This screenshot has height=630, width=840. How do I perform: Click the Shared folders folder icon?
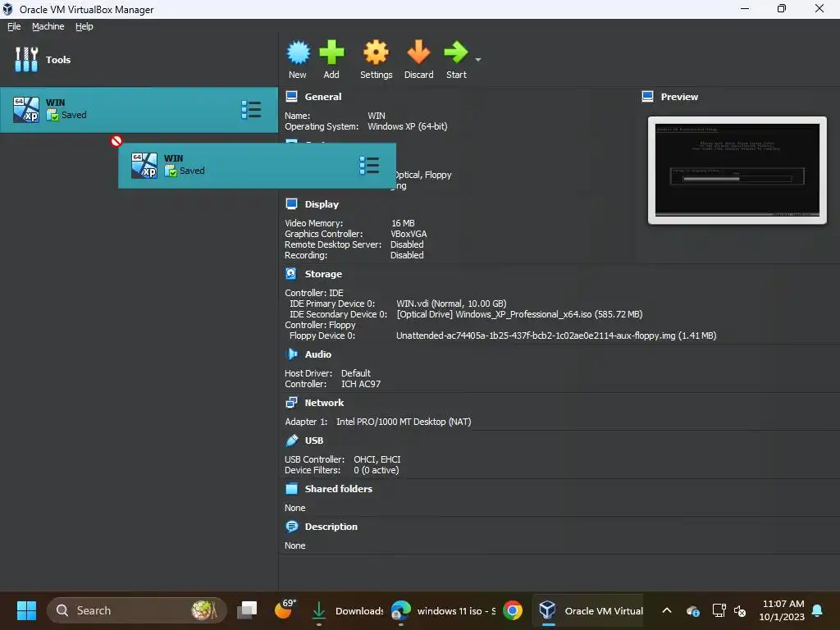coord(291,489)
